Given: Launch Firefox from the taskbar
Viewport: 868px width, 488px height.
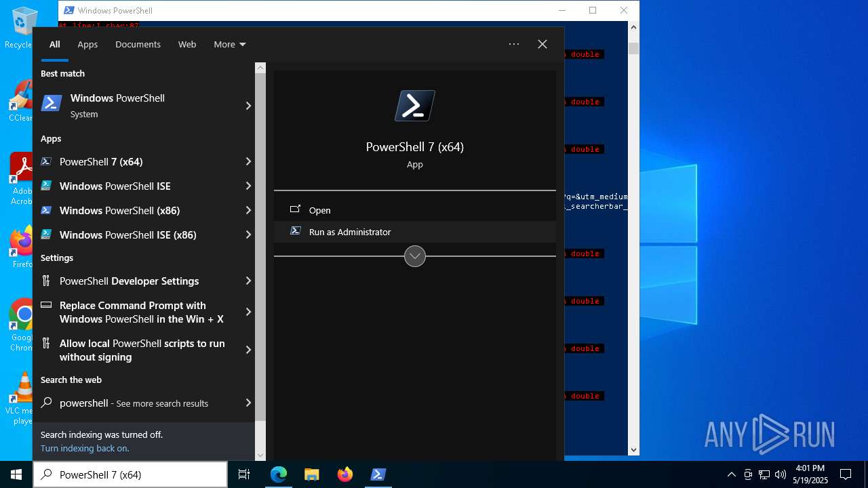Looking at the screenshot, I should [344, 474].
